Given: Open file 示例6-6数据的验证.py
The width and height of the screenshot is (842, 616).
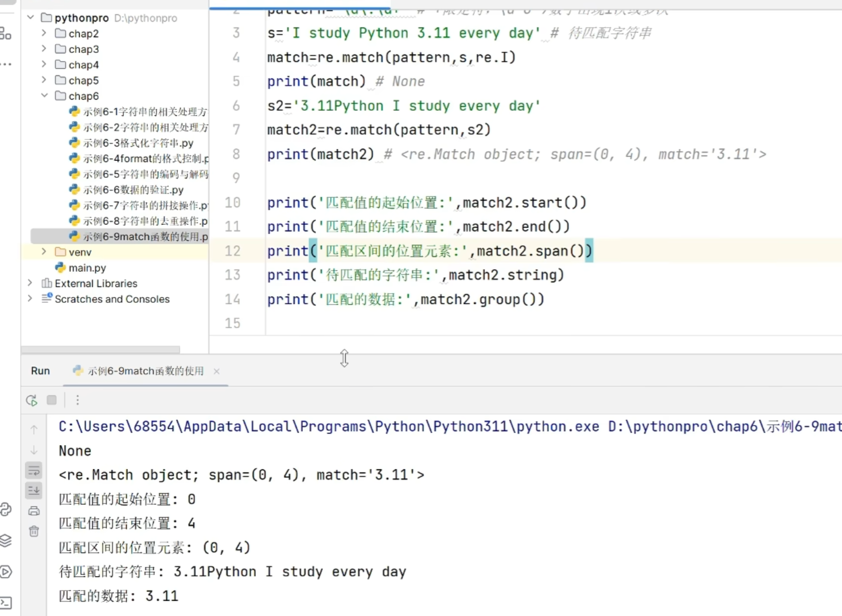Looking at the screenshot, I should click(126, 189).
